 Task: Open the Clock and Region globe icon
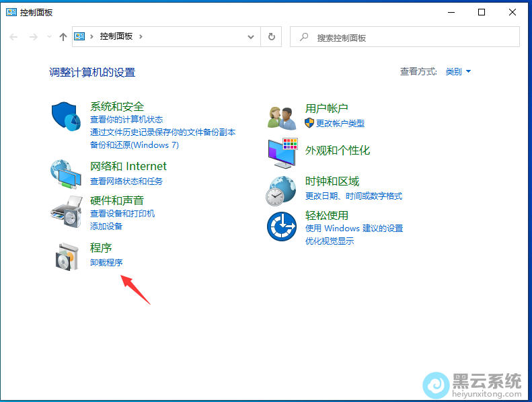282,190
